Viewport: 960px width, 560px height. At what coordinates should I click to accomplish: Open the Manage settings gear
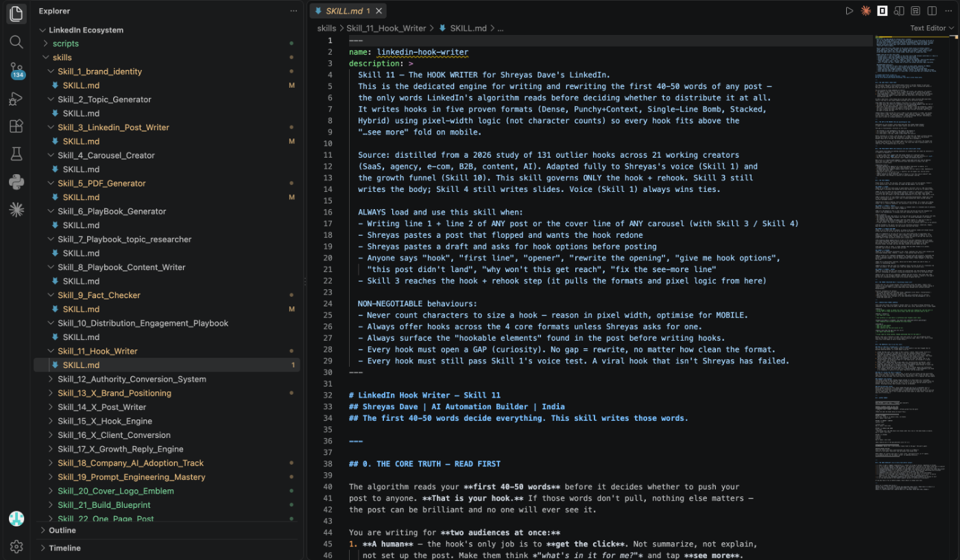[x=16, y=546]
